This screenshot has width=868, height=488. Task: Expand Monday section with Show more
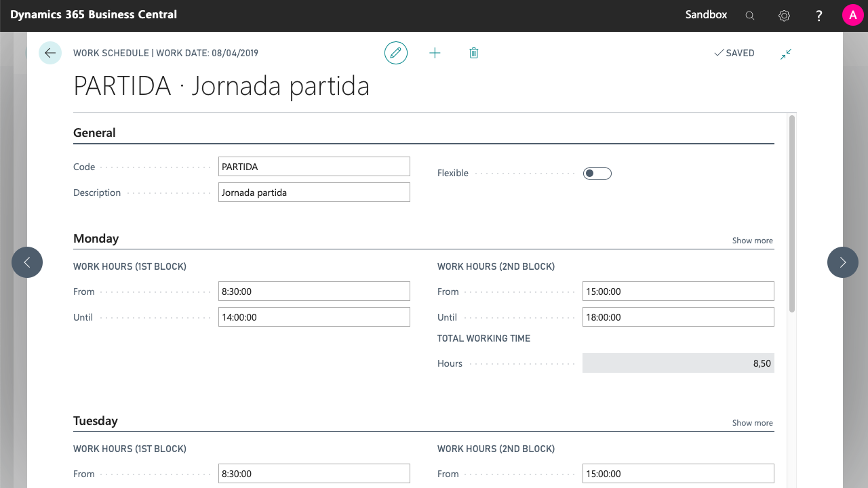(x=752, y=241)
